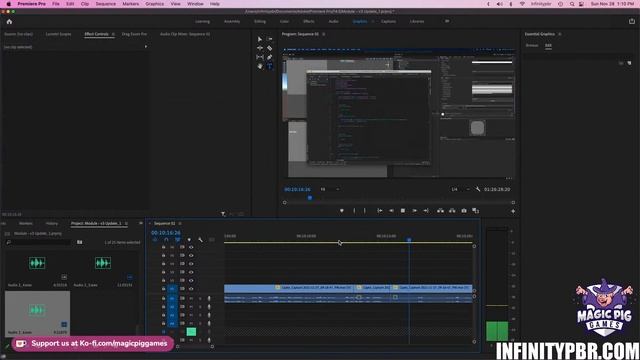640x360 pixels.
Task: Open the Fit zoom level dropdown
Action: point(330,189)
